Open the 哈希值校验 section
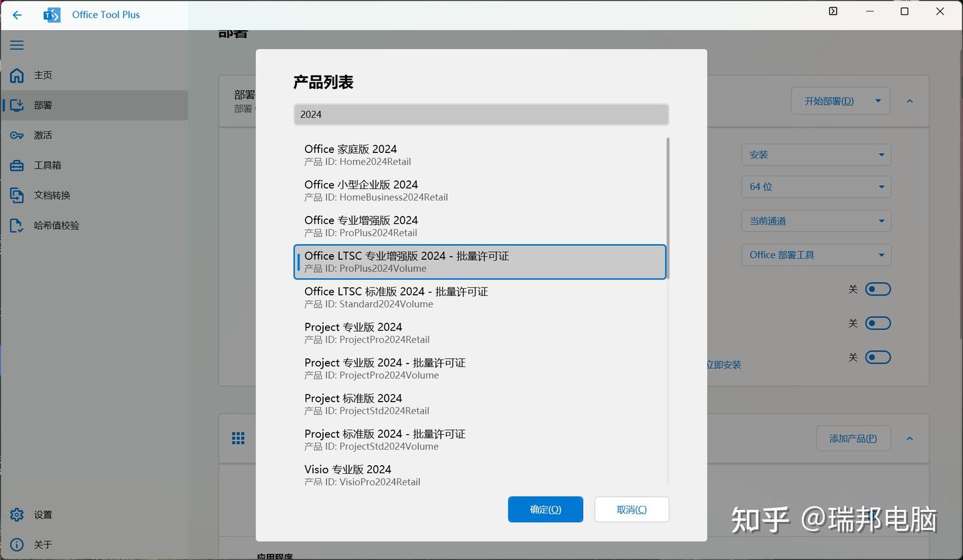This screenshot has height=560, width=963. [94, 225]
